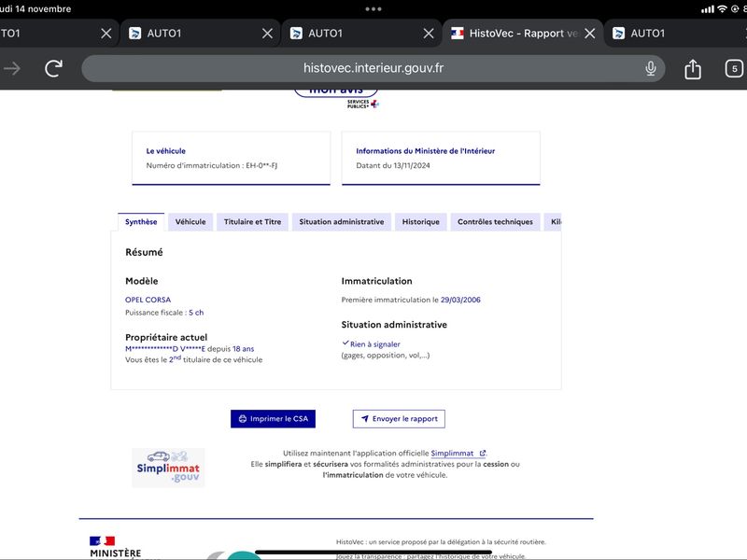Click the French flag Ministère logo in footer
The width and height of the screenshot is (747, 560).
click(102, 541)
